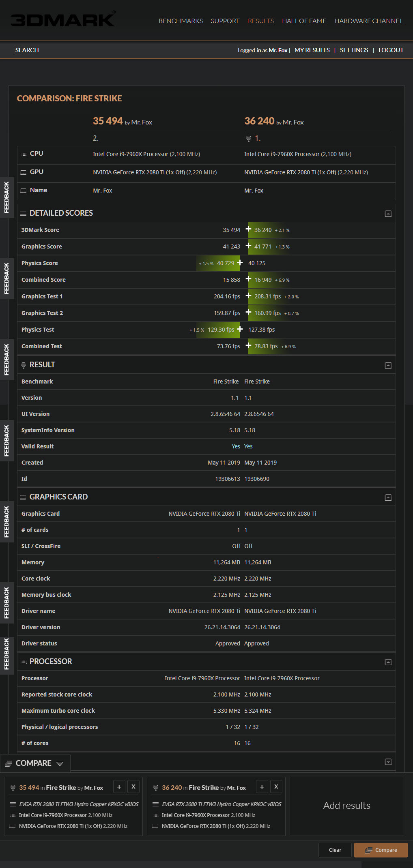Go to My Results

[312, 50]
